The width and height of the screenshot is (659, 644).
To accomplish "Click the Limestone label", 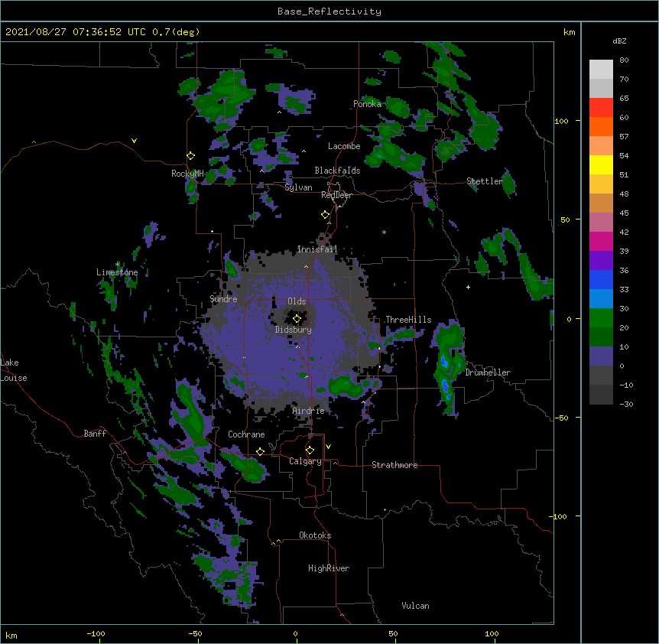I will (x=117, y=272).
